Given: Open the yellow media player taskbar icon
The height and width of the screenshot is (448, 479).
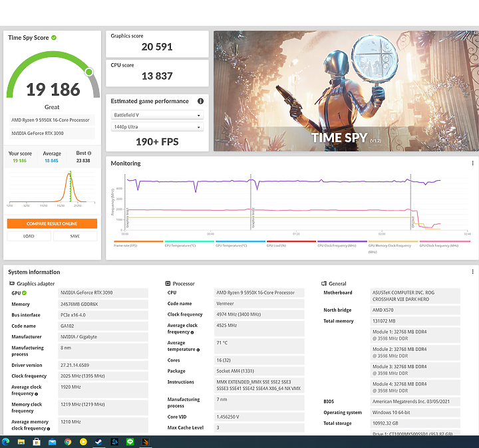Looking at the screenshot, I should pyautogui.click(x=83, y=441).
